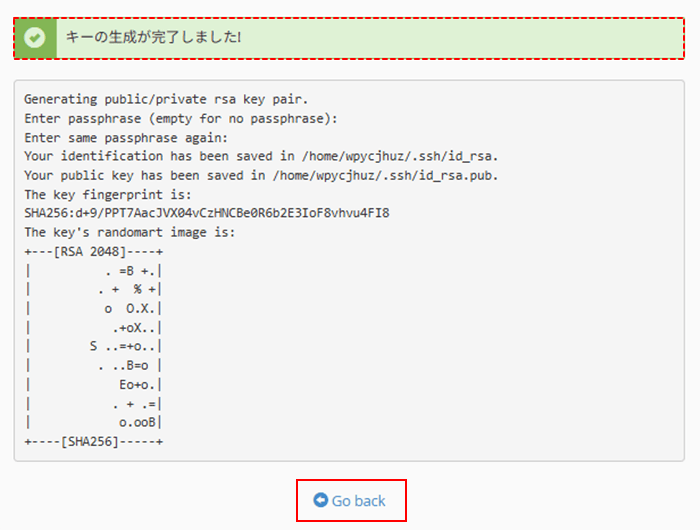Select the id_rsa identification saved path line
700x530 pixels.
[x=261, y=156]
